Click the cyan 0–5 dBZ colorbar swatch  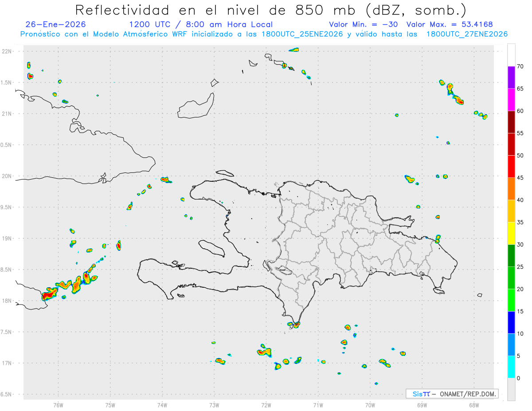[511, 367]
